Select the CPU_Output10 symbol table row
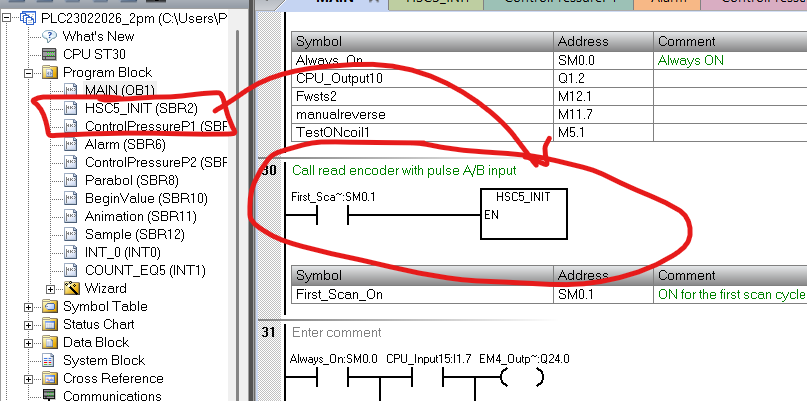Viewport: 807px width, 401px height. [421, 77]
